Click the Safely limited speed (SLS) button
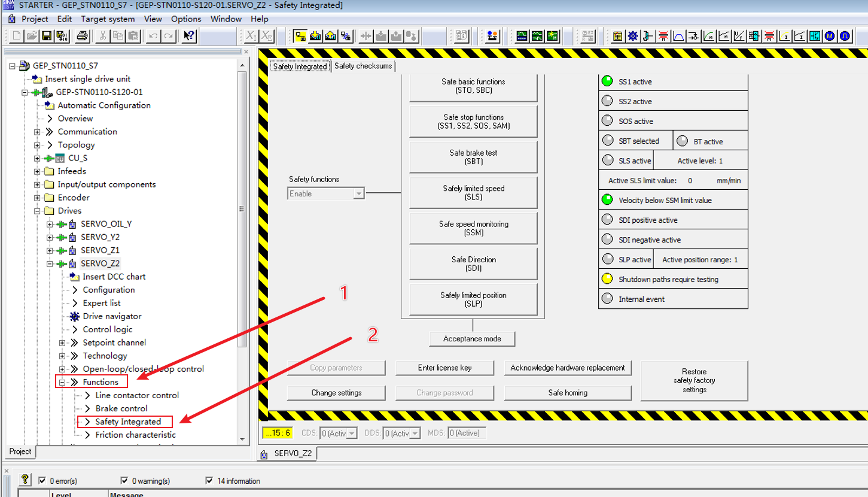This screenshot has width=868, height=497. pyautogui.click(x=473, y=193)
